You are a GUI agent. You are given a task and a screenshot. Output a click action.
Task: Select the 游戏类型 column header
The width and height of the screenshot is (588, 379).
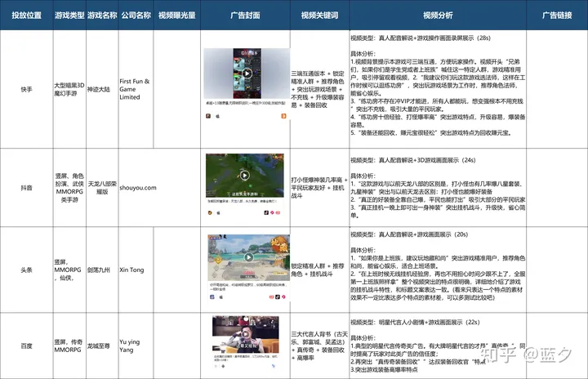69,15
